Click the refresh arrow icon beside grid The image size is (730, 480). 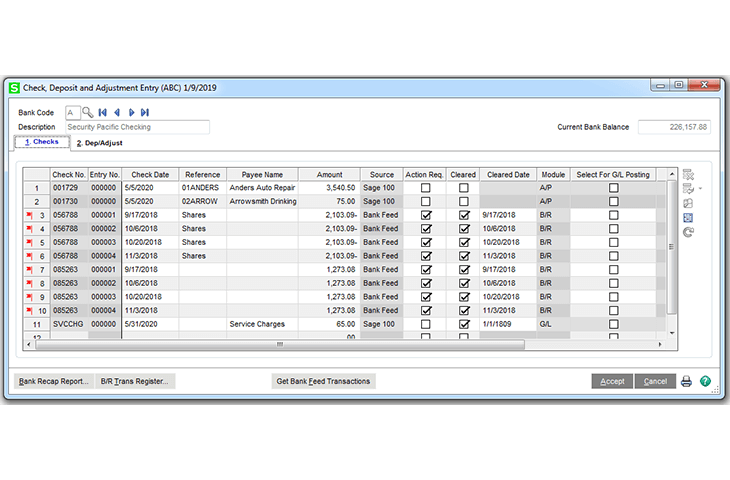point(688,232)
